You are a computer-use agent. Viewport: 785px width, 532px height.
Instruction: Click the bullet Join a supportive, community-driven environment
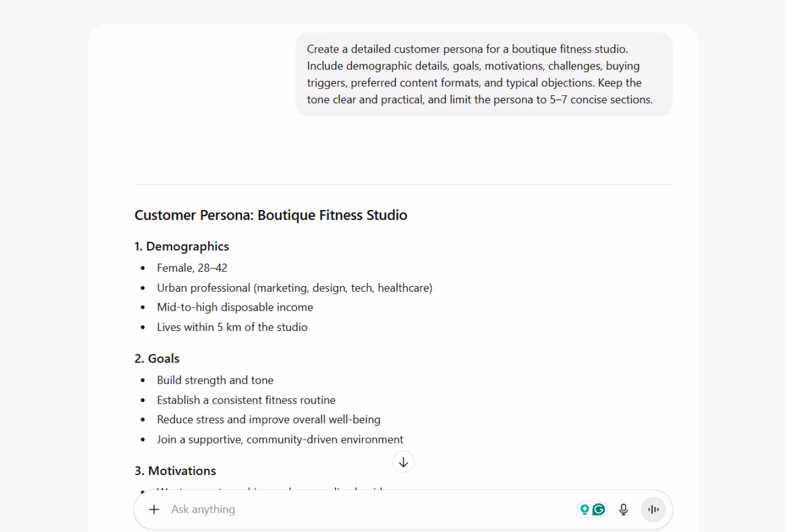280,440
